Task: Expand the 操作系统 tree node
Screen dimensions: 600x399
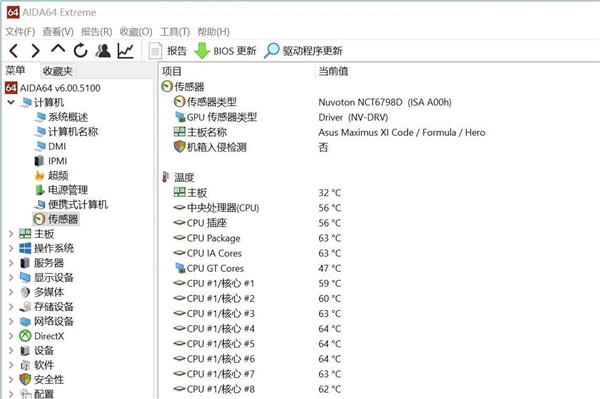Action: pyautogui.click(x=11, y=248)
